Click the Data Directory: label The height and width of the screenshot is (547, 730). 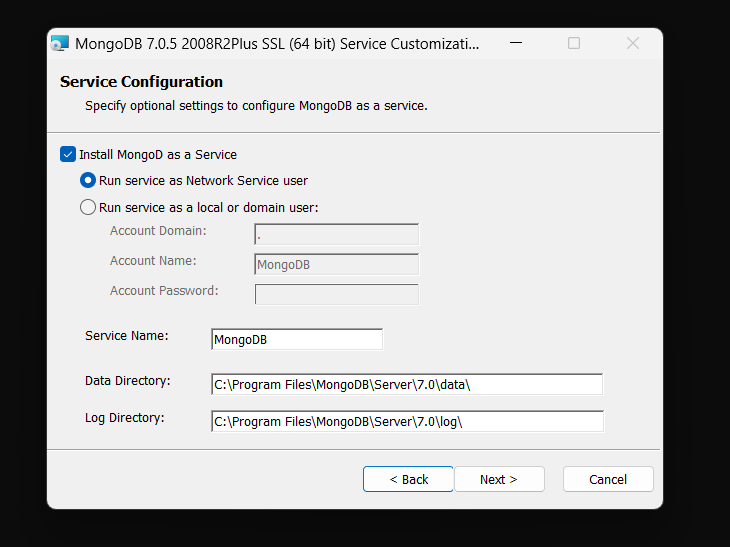tap(128, 381)
